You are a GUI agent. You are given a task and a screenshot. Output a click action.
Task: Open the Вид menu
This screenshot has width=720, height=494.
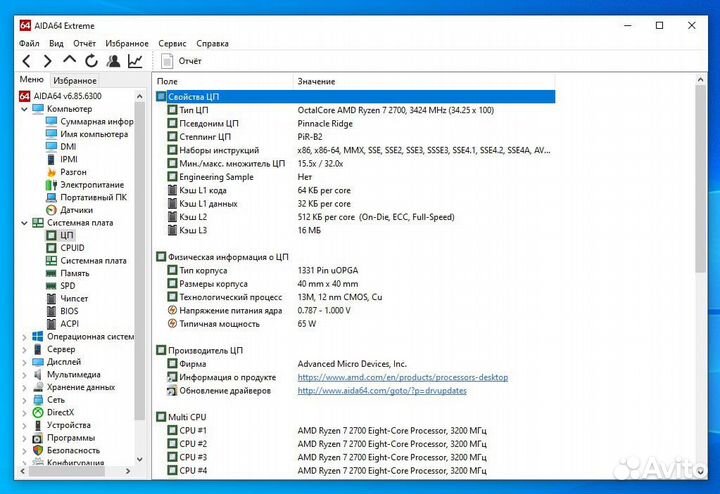[x=56, y=44]
